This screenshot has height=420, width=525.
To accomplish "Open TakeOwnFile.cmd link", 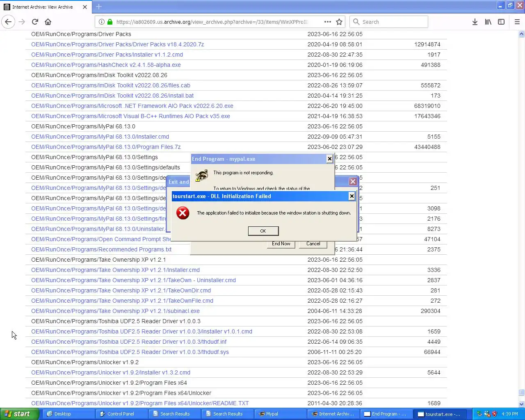I will (122, 301).
